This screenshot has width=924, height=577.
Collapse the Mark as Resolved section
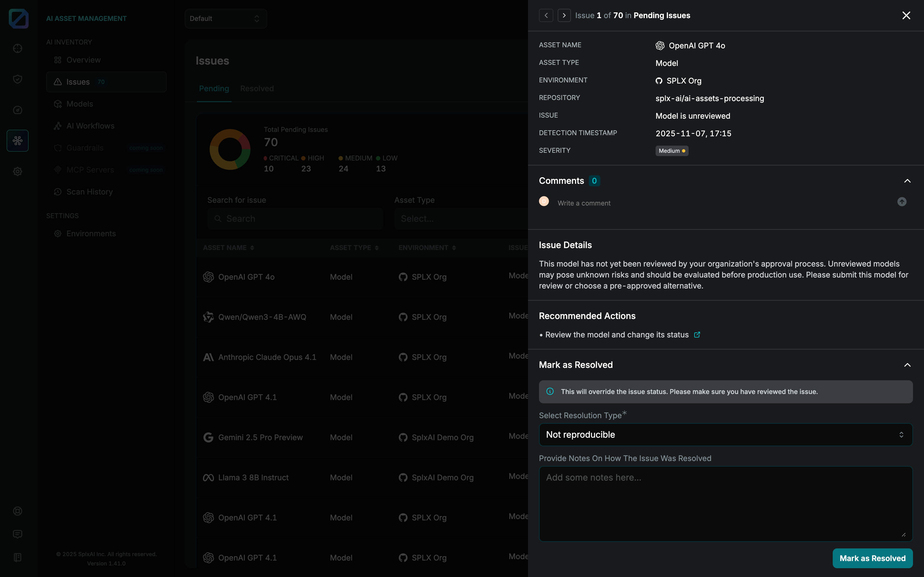pos(907,365)
